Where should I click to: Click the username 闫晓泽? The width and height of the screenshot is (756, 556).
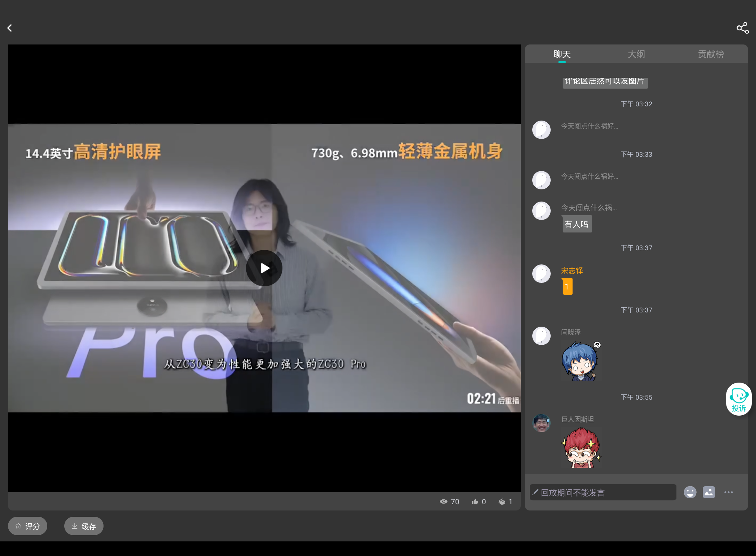571,332
